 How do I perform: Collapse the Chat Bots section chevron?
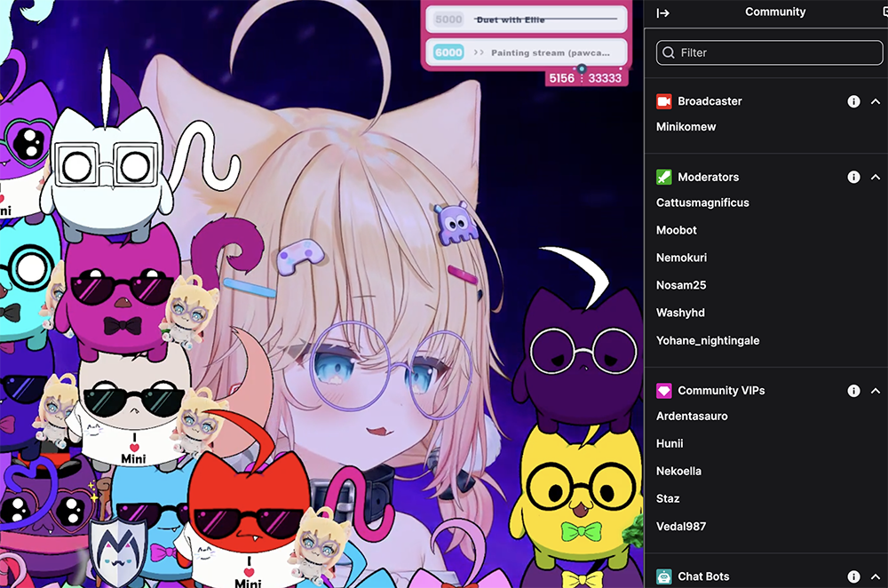(876, 576)
